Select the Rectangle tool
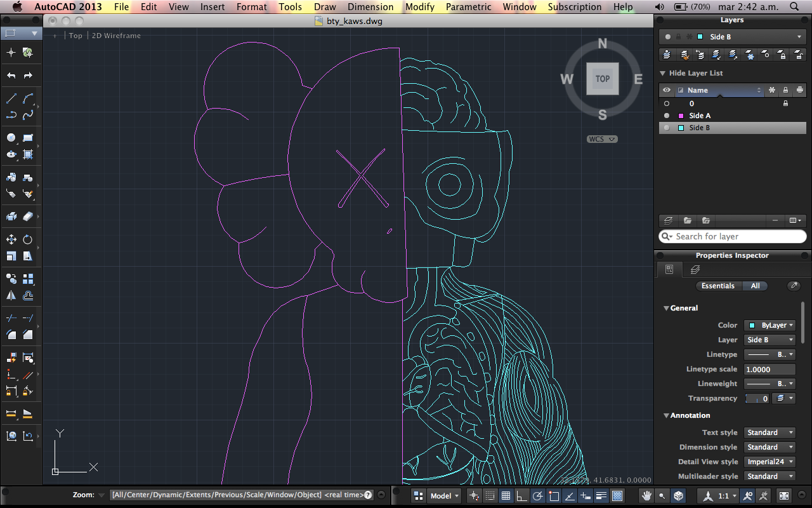The height and width of the screenshot is (508, 812). pos(28,138)
